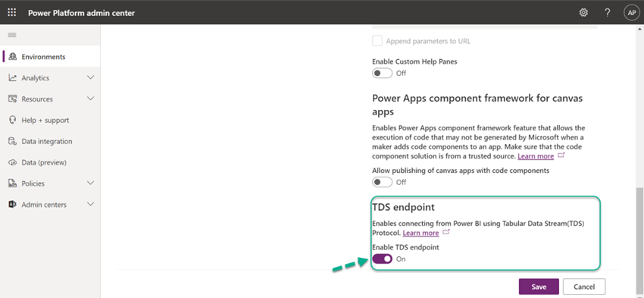
Task: Turn off the Enable TDS endpoint toggle
Action: (383, 259)
